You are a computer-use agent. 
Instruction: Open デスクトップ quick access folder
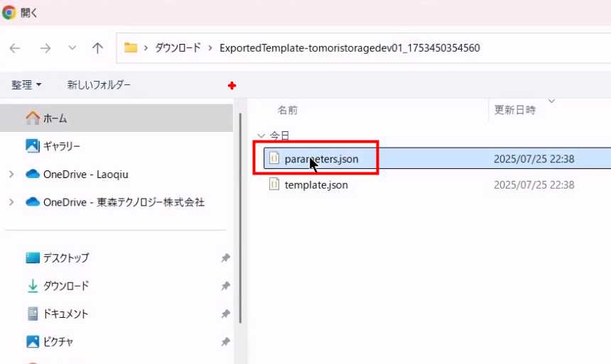[x=65, y=258]
